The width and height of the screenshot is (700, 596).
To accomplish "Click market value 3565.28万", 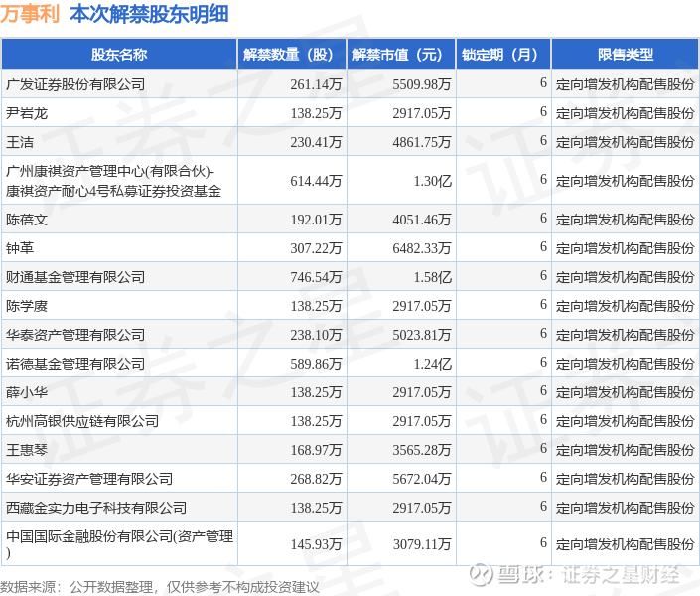I will (422, 450).
